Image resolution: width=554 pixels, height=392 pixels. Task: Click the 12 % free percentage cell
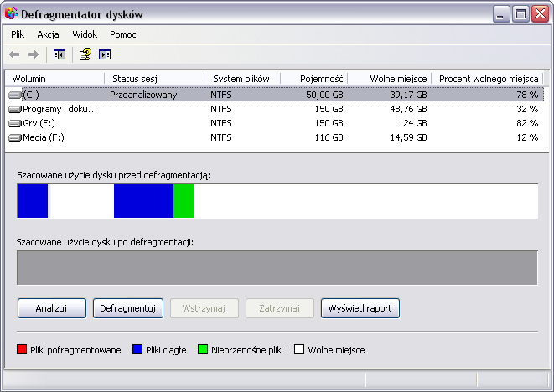click(527, 137)
